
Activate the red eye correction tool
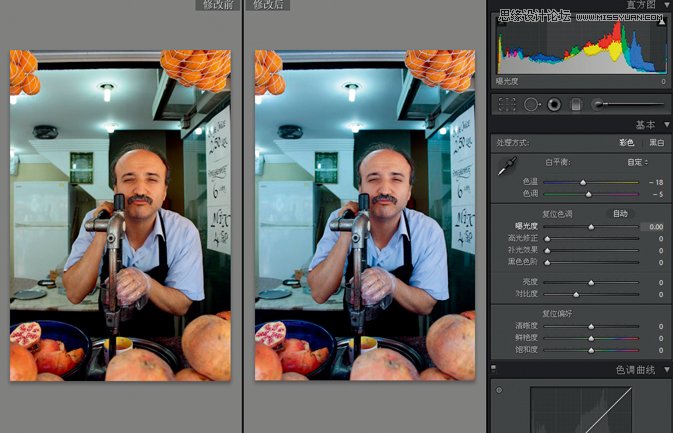point(554,103)
